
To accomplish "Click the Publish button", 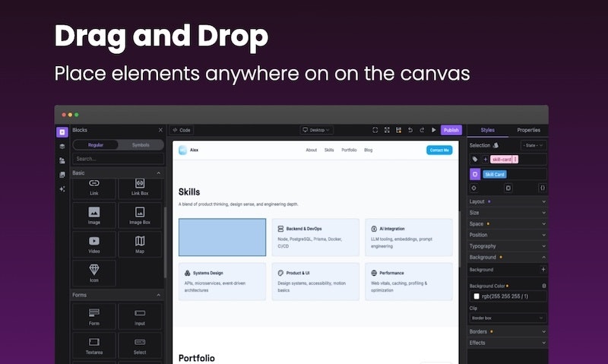I will tap(451, 130).
